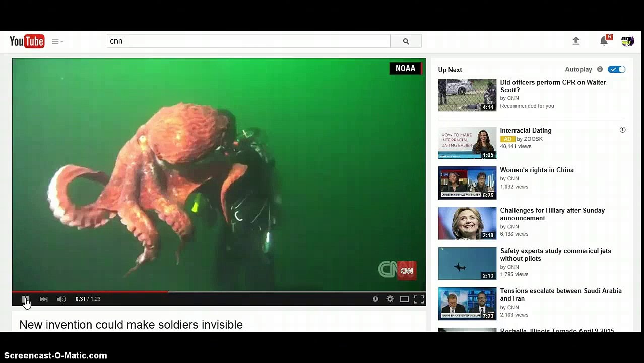Click the Autoplay info icon
This screenshot has width=644, height=363.
point(600,70)
